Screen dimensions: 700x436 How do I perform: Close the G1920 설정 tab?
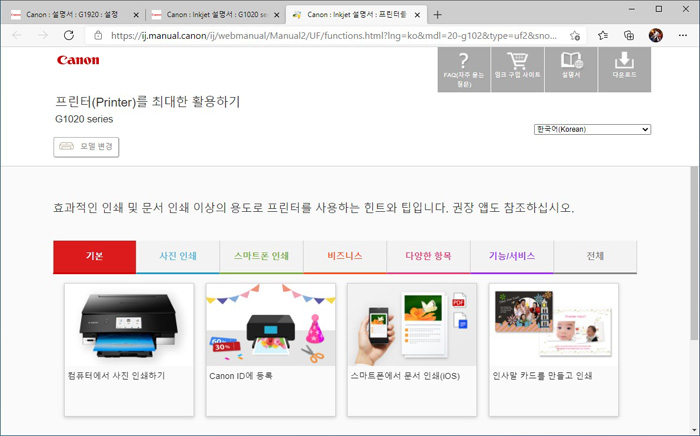coord(136,15)
